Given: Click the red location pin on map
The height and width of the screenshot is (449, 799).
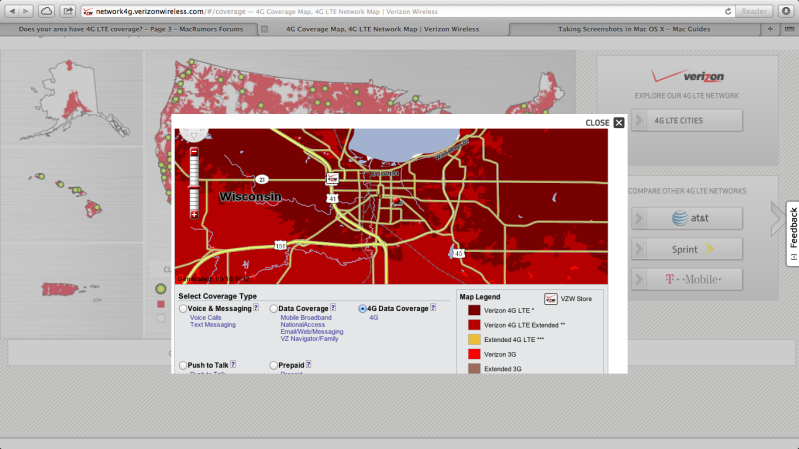Looking at the screenshot, I should pos(396,201).
